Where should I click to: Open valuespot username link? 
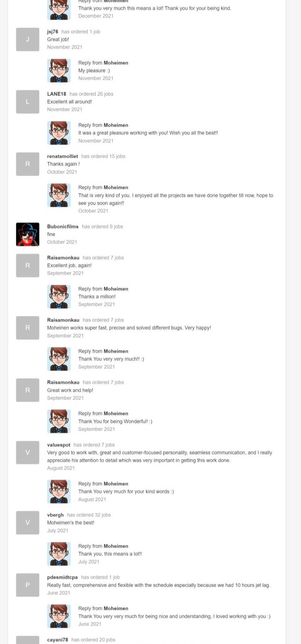pyautogui.click(x=58, y=445)
